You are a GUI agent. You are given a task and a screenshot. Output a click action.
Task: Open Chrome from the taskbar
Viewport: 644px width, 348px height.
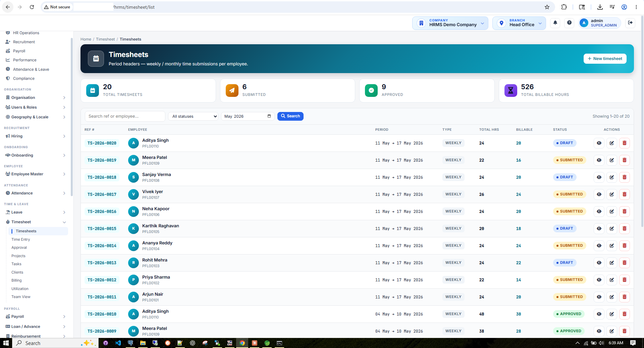tap(242, 343)
